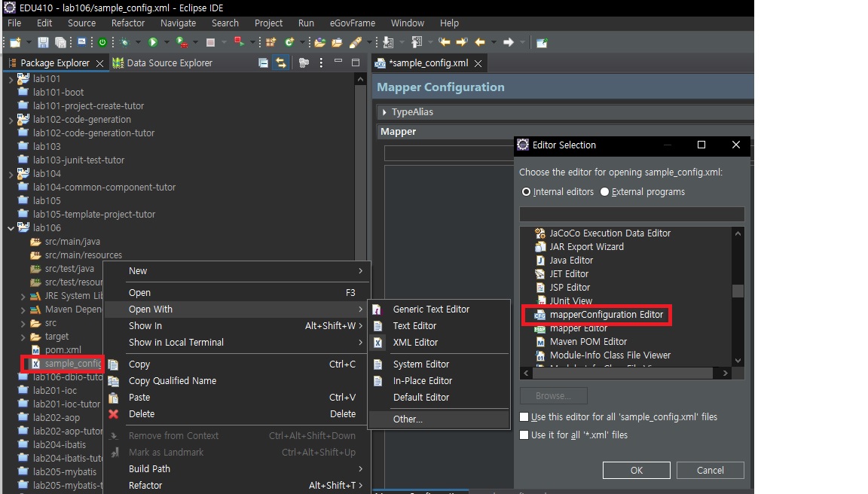This screenshot has width=868, height=494.
Task: Click the Open Type folder icon
Action: tap(320, 43)
